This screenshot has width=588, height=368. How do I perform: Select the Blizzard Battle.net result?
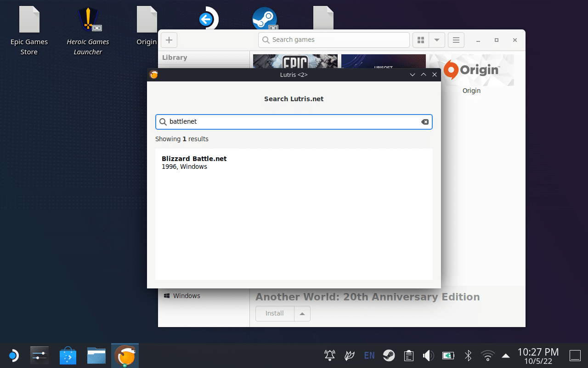294,162
